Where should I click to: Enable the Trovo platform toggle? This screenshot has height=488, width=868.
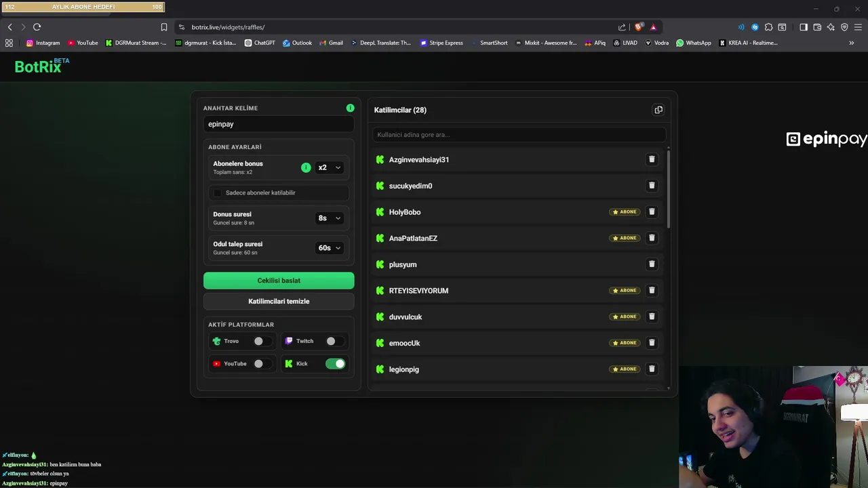tap(262, 341)
